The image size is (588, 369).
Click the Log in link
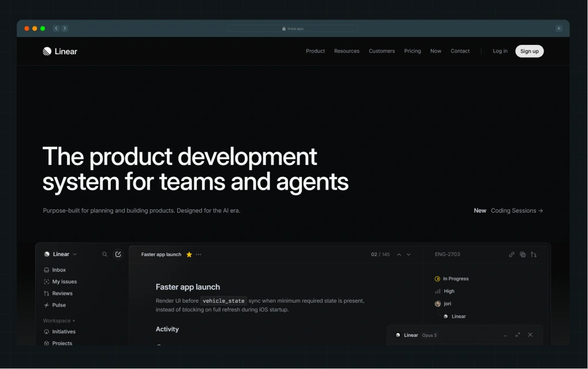pos(500,51)
